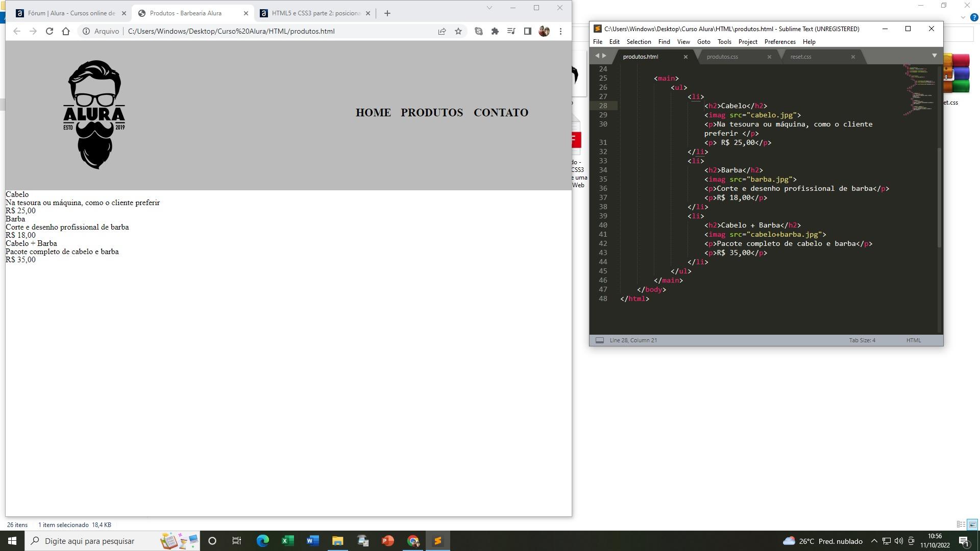Click the Chrome back arrow

(x=17, y=31)
